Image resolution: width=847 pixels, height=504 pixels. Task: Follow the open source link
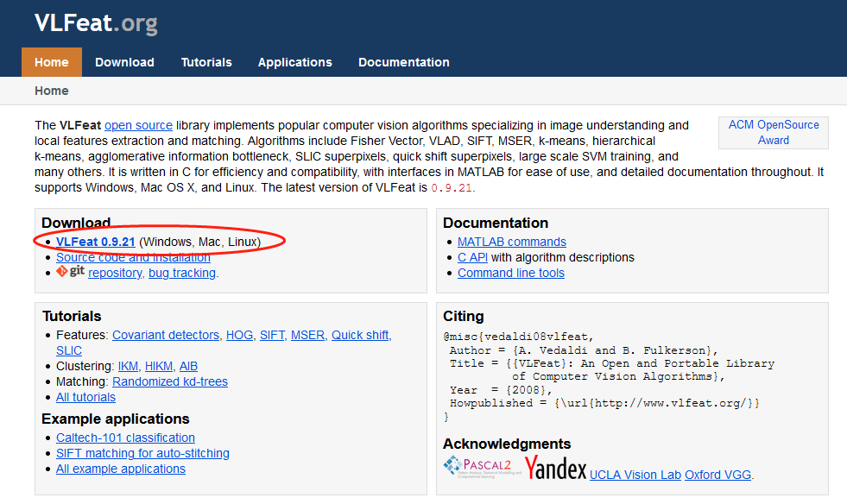pos(138,125)
